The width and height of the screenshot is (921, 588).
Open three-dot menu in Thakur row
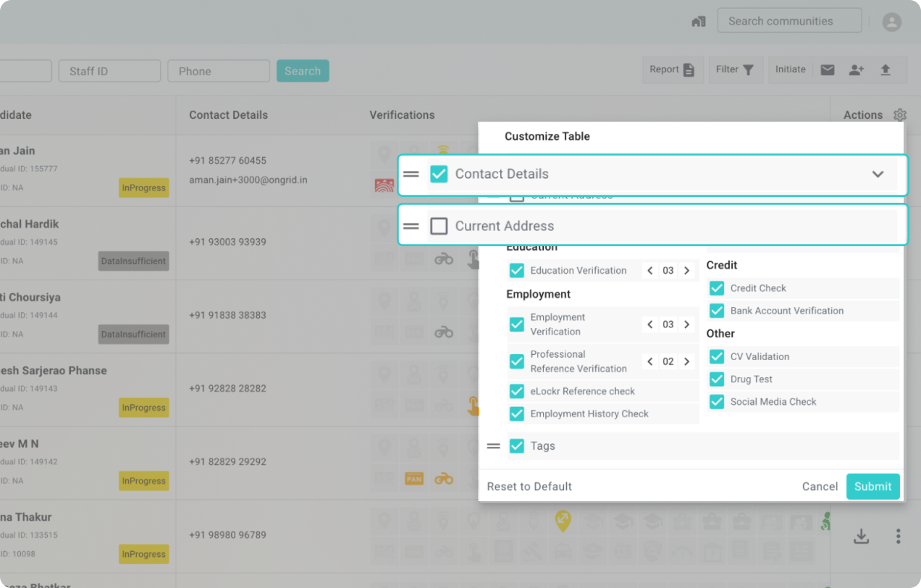[898, 536]
